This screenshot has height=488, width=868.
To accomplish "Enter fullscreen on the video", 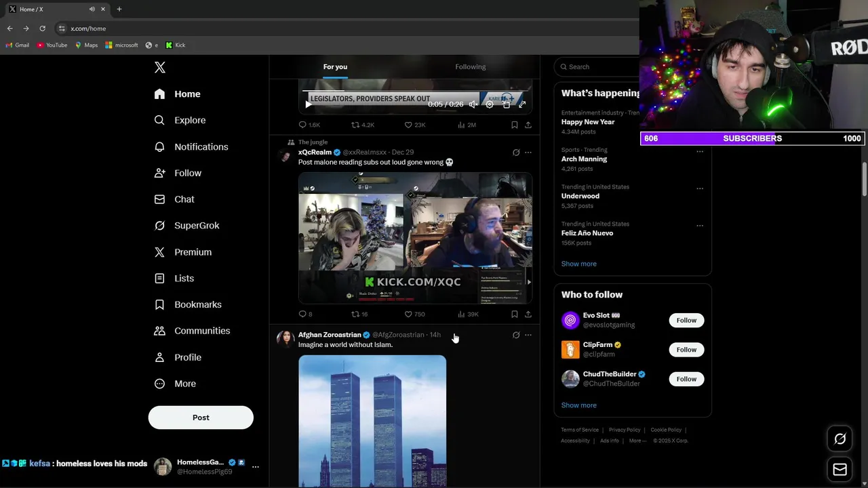I will point(522,104).
